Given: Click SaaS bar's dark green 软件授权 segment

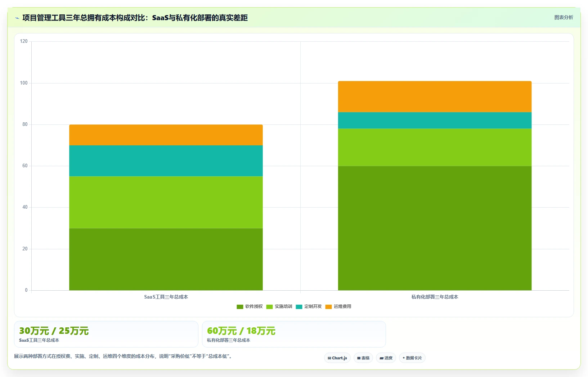Looking at the screenshot, I should click(166, 259).
